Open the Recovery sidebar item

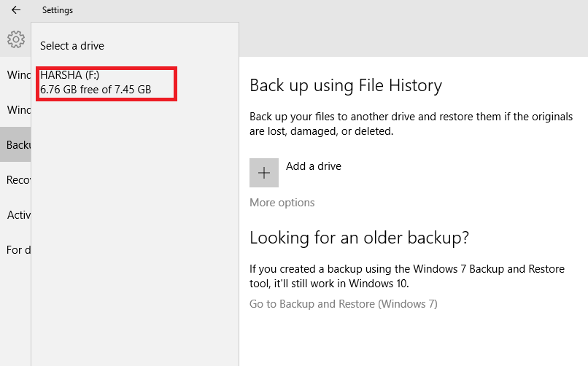(15, 180)
